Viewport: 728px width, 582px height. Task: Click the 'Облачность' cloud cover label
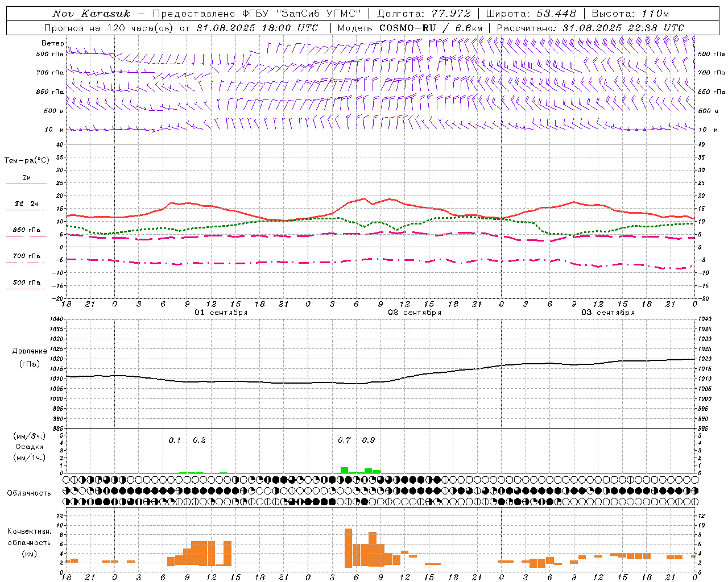pyautogui.click(x=29, y=493)
